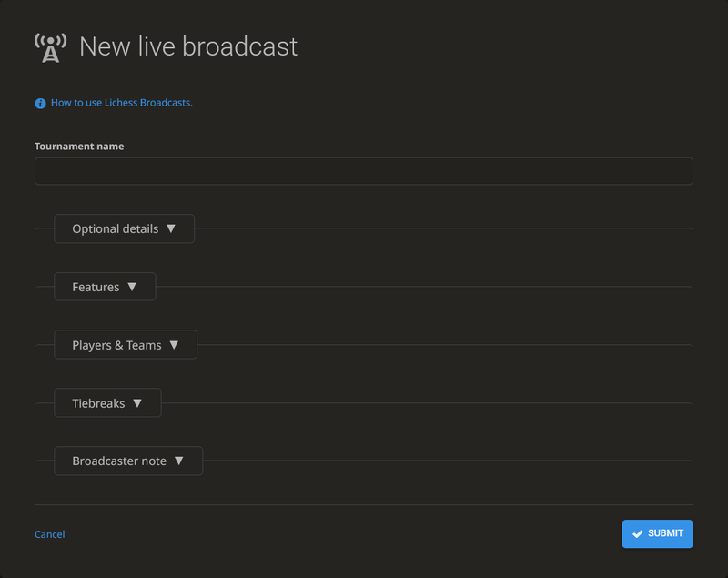Viewport: 728px width, 578px height.
Task: Click the blue info circle icon
Action: click(x=40, y=103)
